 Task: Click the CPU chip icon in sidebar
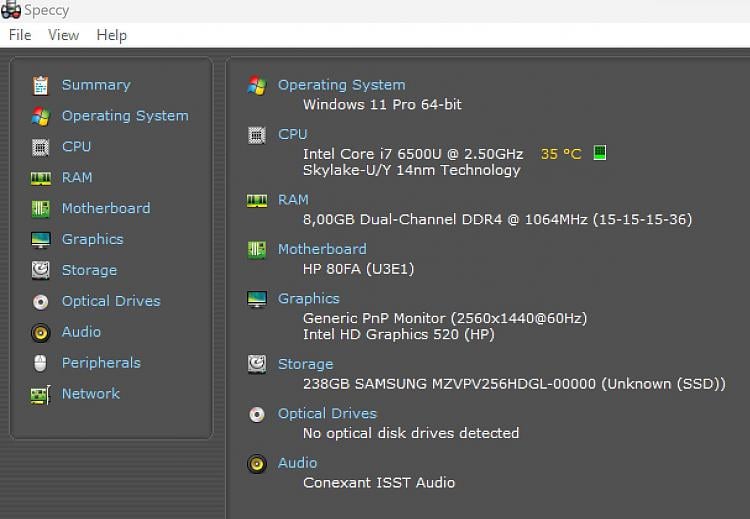[41, 147]
